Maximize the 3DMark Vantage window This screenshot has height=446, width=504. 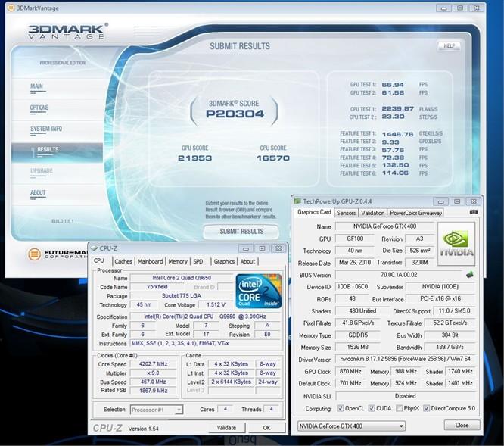coord(460,8)
